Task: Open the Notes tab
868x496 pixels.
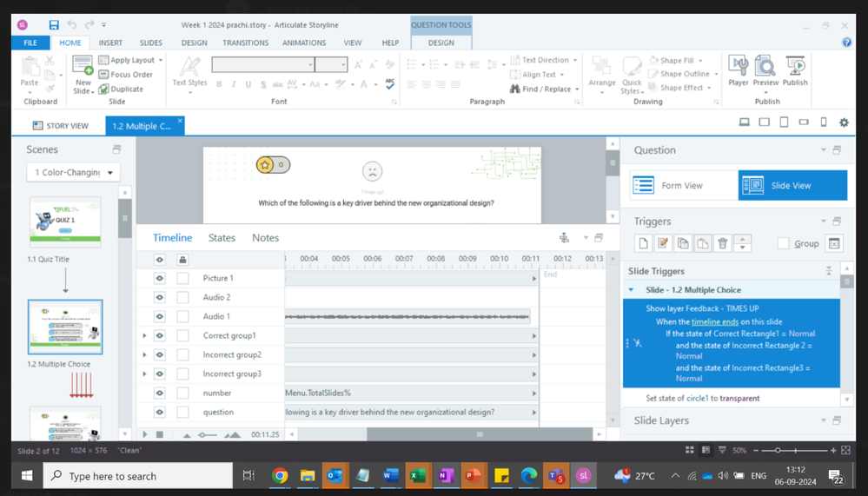Action: click(x=265, y=237)
